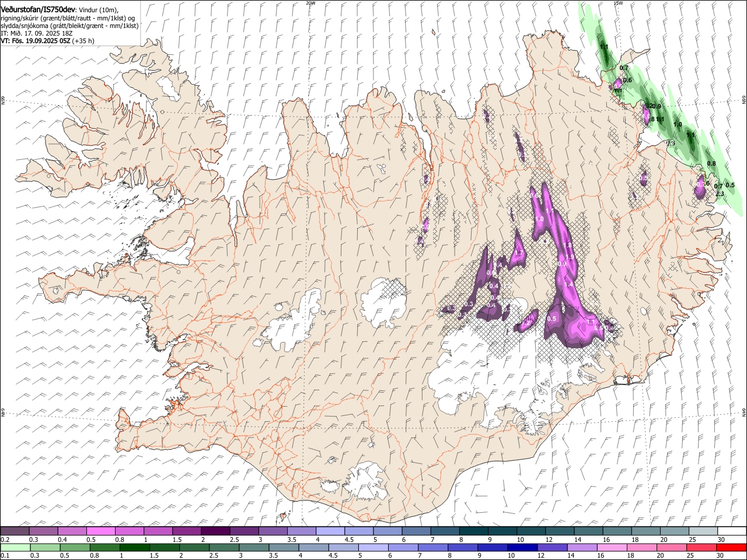The image size is (747, 560).
Task: Click the 20W longitude label
Action: tap(310, 3)
